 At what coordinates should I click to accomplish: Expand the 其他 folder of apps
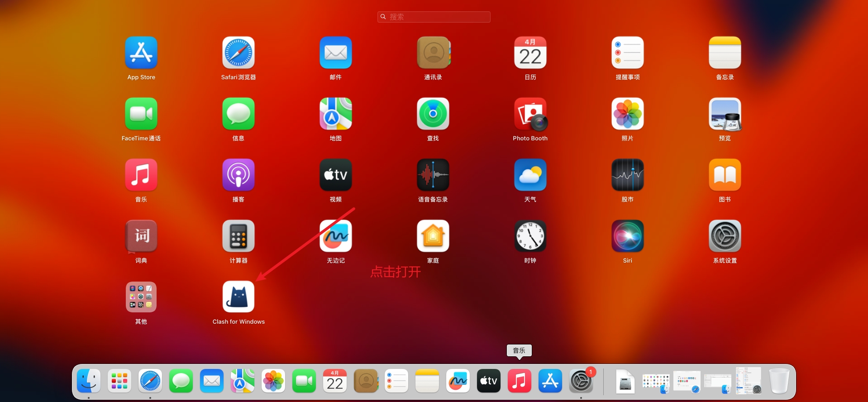click(x=141, y=297)
